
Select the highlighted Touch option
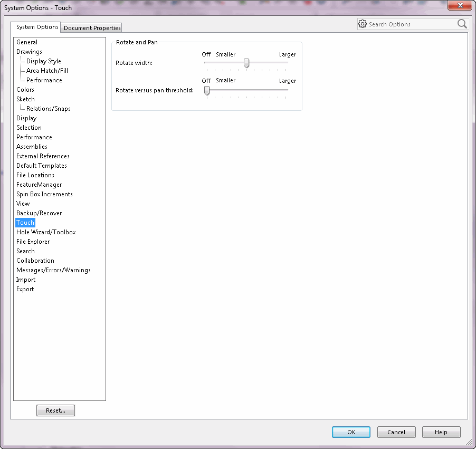(25, 223)
